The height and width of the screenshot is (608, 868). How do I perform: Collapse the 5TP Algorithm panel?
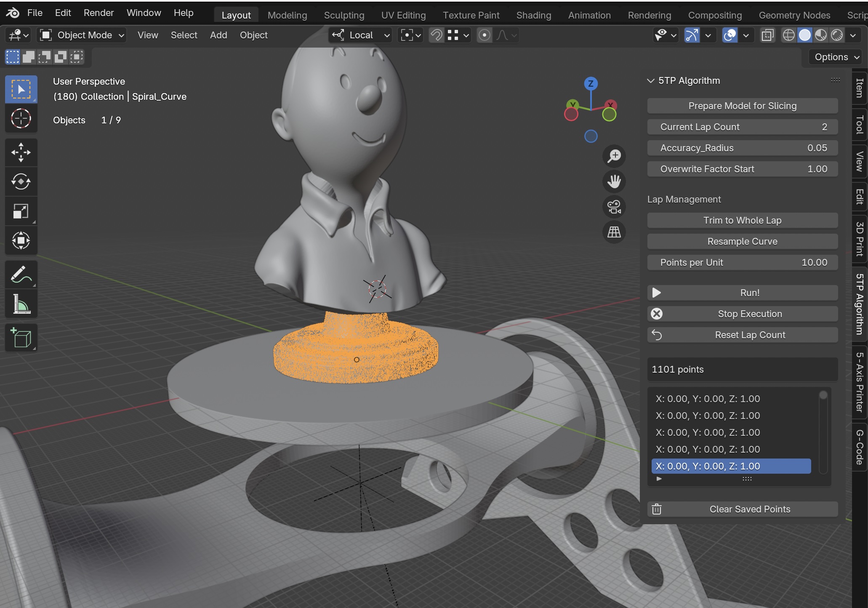651,80
